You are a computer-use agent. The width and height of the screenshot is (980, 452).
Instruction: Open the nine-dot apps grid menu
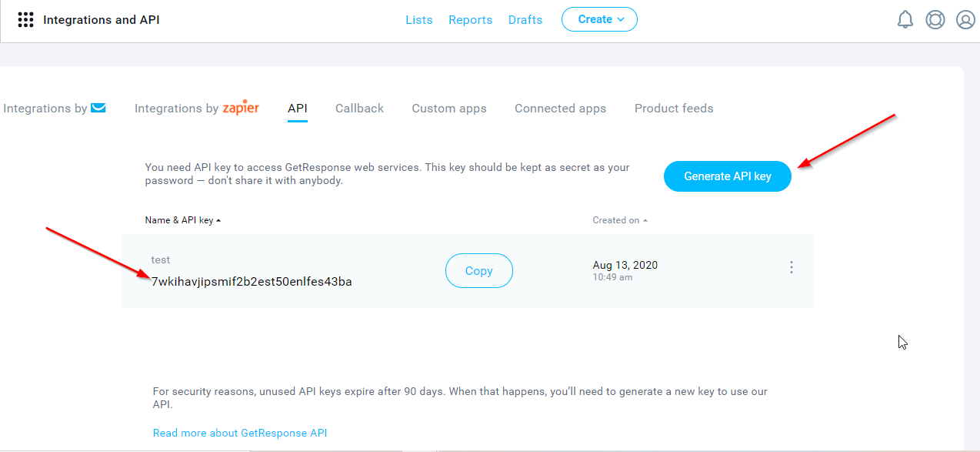pos(25,20)
